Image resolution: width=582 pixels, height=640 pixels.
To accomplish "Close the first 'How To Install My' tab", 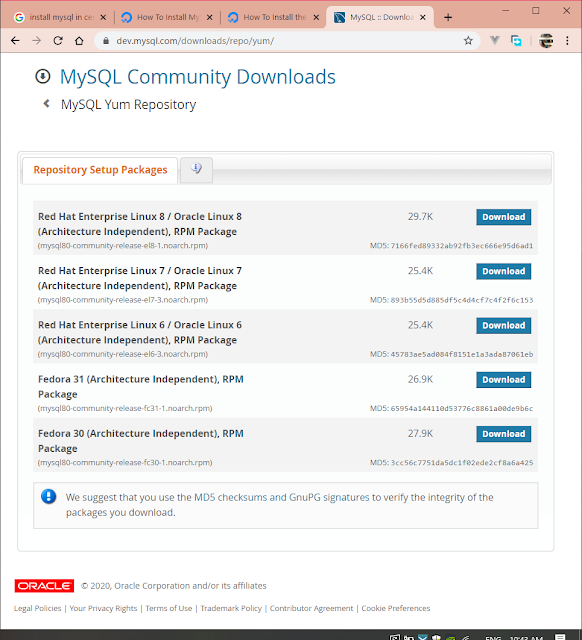I will pyautogui.click(x=209, y=17).
